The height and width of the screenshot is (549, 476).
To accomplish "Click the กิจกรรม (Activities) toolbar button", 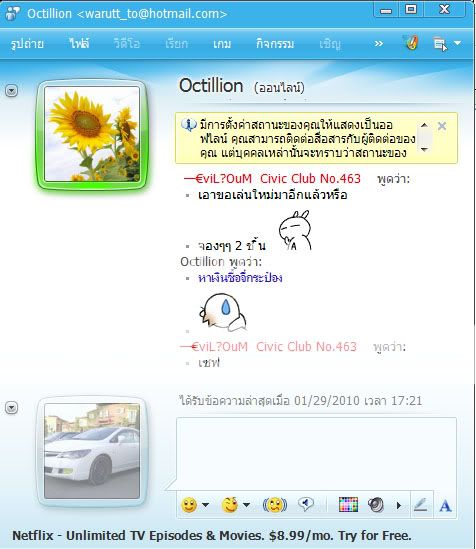I will tap(275, 44).
